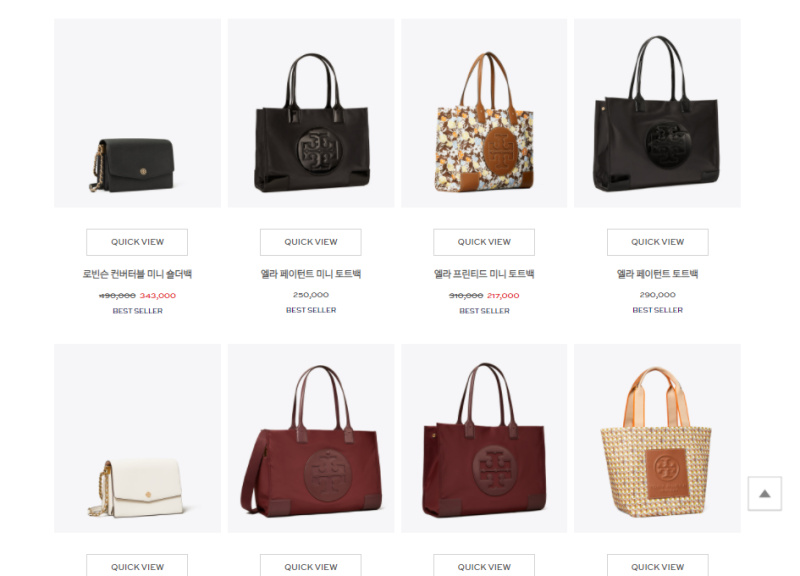Quick View the printed Ella mini tote

point(484,242)
